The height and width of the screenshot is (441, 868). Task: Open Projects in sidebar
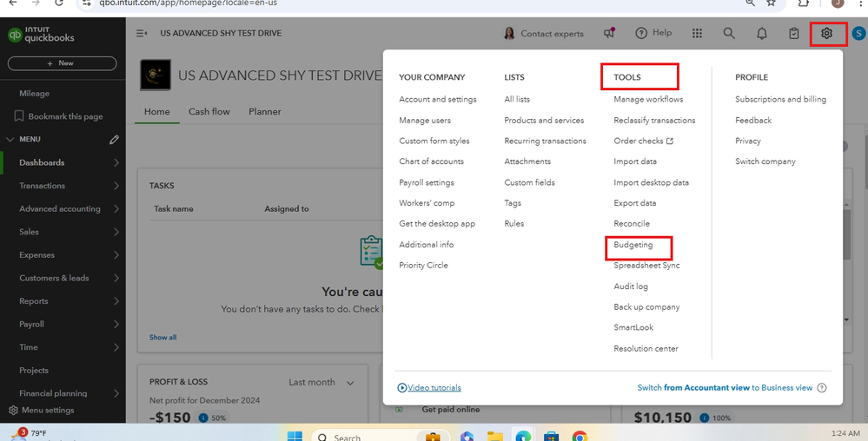click(34, 370)
